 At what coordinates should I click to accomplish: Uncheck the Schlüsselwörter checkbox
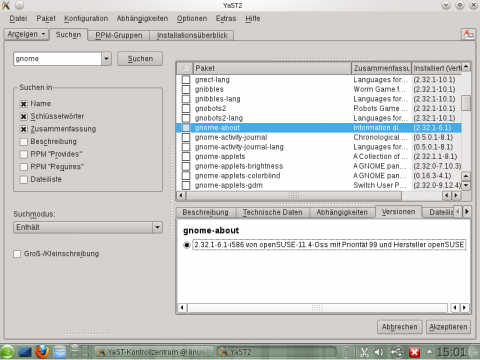click(x=23, y=117)
